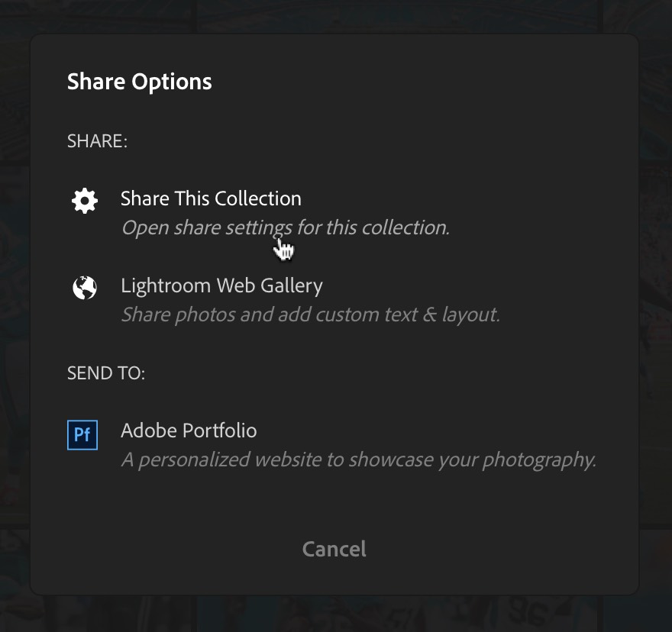Screen dimensions: 672x632
Task: Click the SHARE: section label
Action: tap(97, 141)
